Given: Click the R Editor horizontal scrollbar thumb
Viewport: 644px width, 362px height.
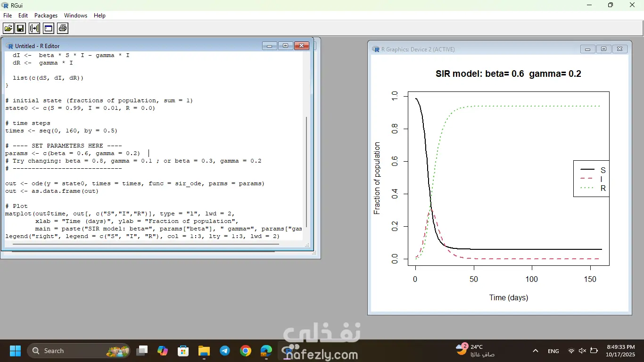Looking at the screenshot, I should pos(145,245).
